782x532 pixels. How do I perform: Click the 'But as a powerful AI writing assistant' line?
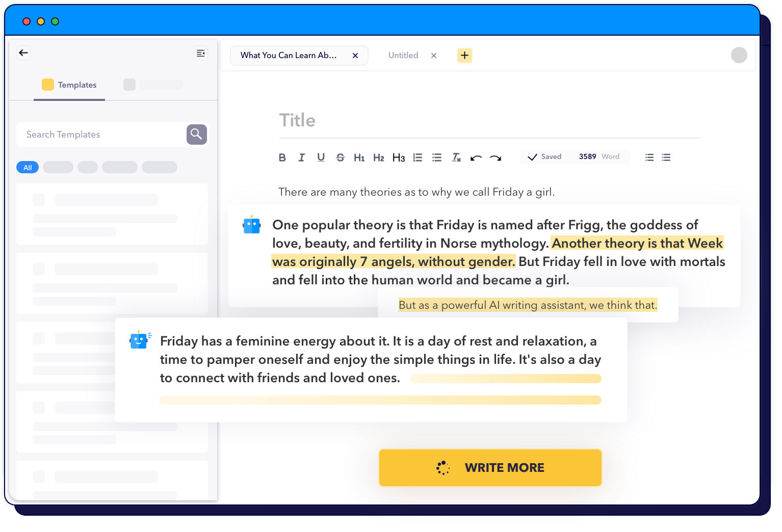528,305
